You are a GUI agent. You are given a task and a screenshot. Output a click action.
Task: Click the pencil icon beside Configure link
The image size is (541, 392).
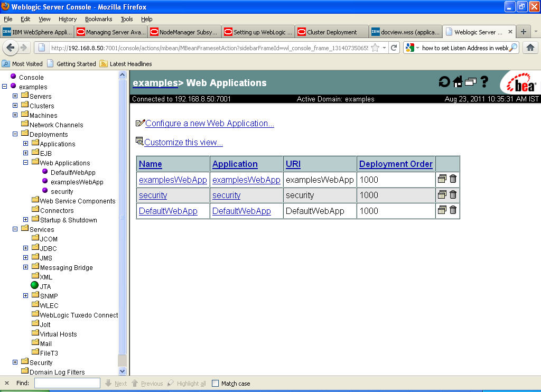(x=140, y=123)
